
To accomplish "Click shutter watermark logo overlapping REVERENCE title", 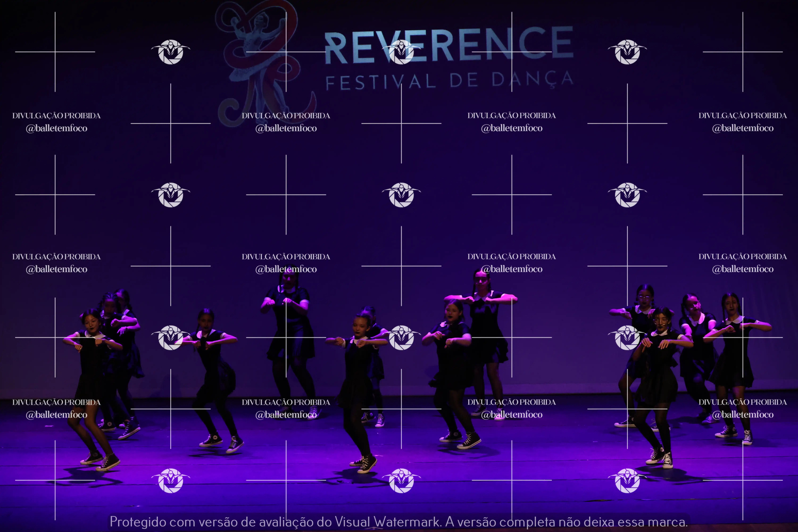I will pos(401,52).
